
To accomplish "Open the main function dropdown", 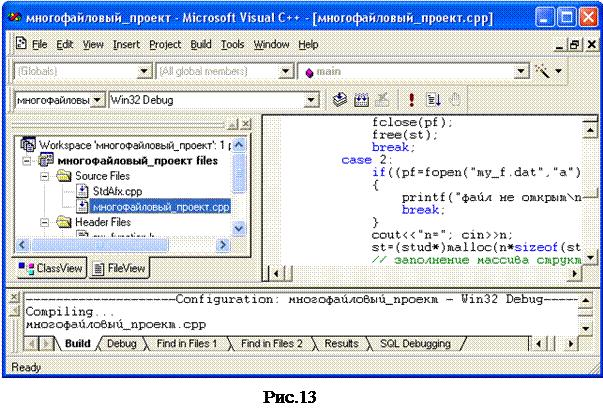I will pos(521,71).
